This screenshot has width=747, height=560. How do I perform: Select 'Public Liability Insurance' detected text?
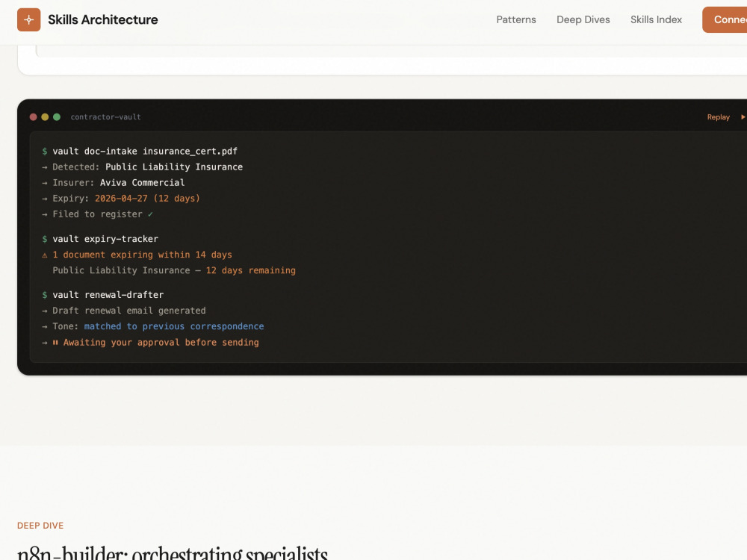coord(174,167)
